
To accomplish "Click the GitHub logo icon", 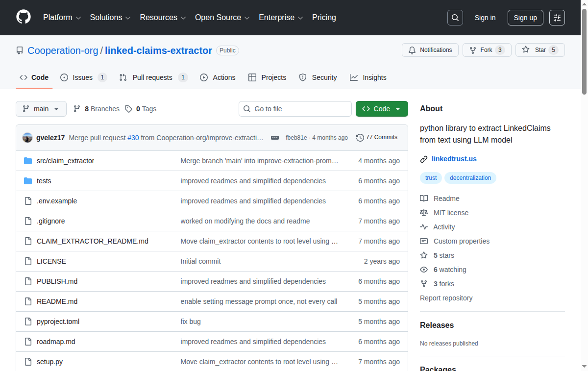I will coord(24,17).
